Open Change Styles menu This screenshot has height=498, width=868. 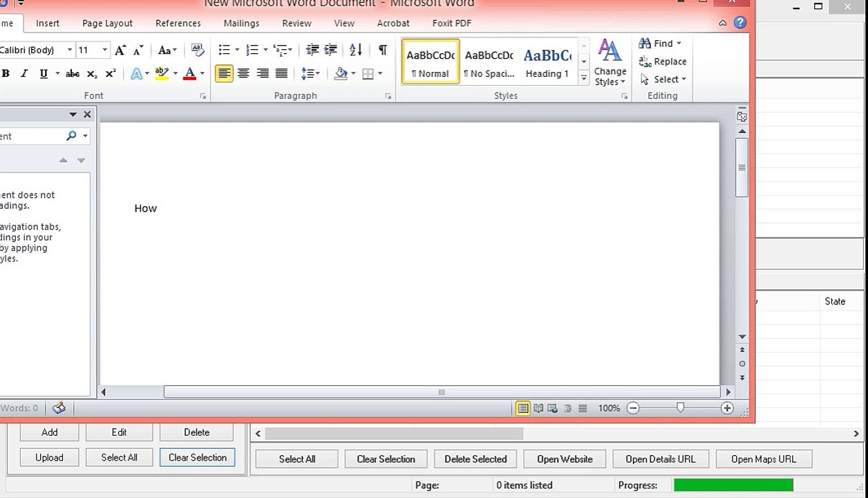coord(610,63)
